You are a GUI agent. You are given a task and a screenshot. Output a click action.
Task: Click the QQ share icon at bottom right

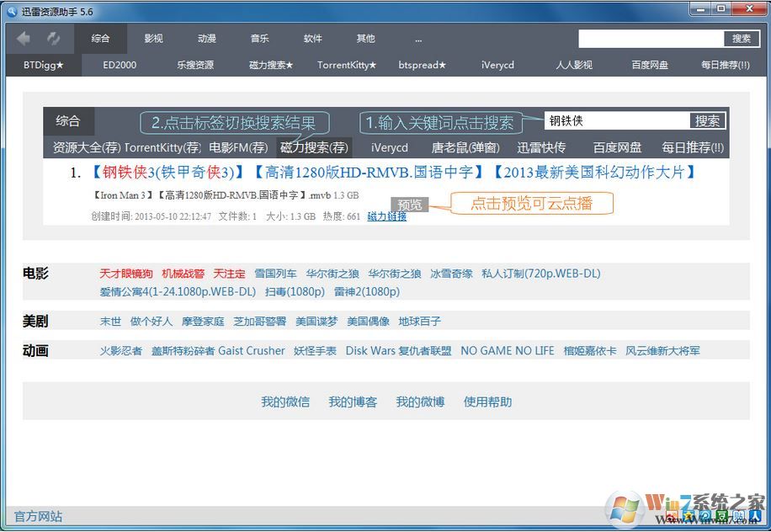pyautogui.click(x=705, y=515)
